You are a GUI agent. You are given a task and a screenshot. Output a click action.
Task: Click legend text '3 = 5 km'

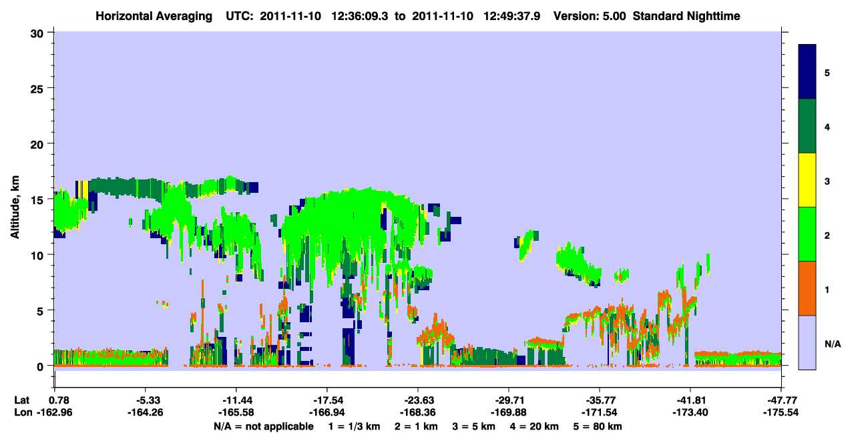pos(474,426)
